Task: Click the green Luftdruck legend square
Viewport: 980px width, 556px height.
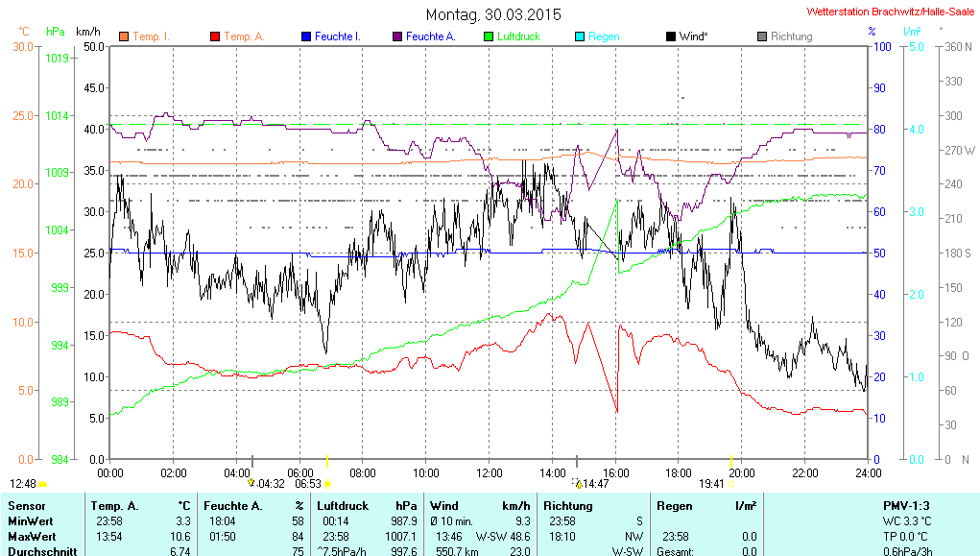Action: 489,36
